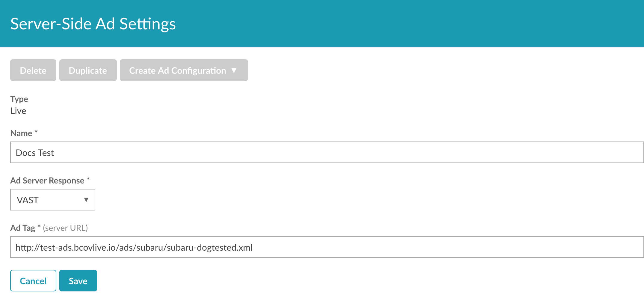Click the Ad Tag label
Viewport: 644px width, 301px height.
pos(23,228)
